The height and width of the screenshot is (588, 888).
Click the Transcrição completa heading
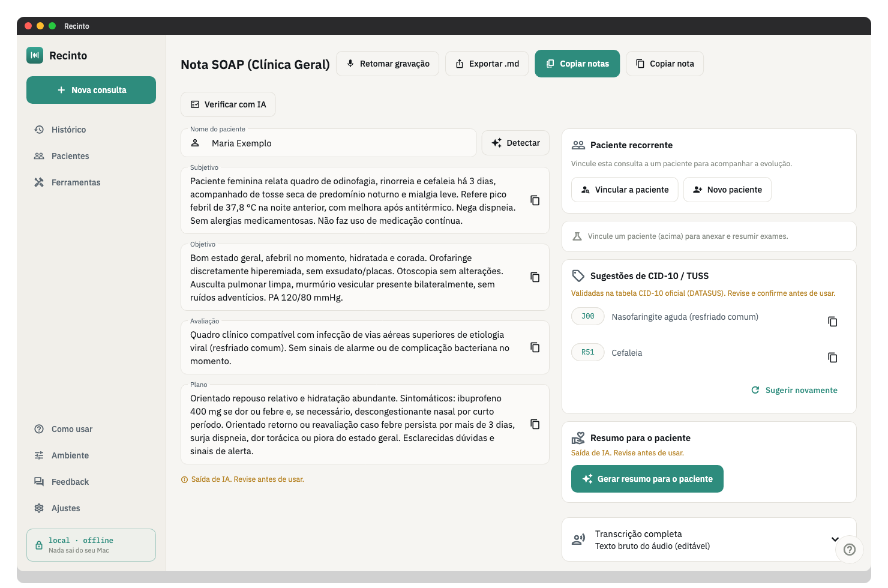click(638, 534)
